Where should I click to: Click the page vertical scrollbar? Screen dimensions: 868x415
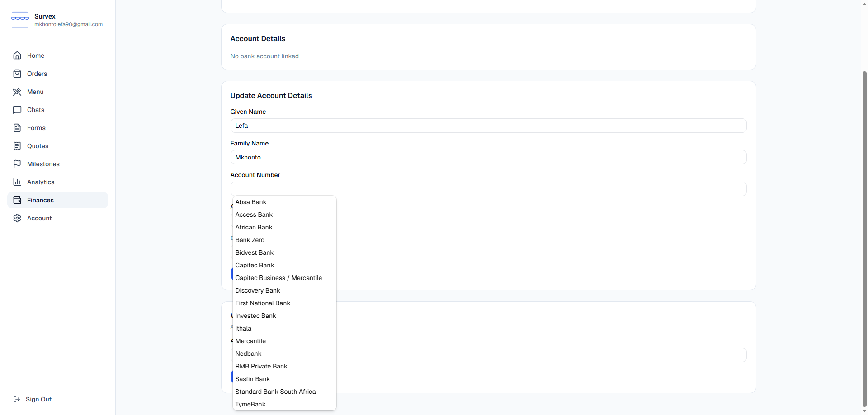864,239
